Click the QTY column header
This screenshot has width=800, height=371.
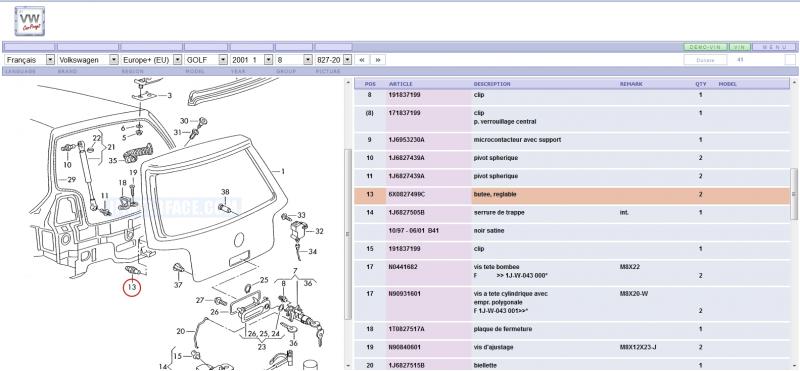701,84
